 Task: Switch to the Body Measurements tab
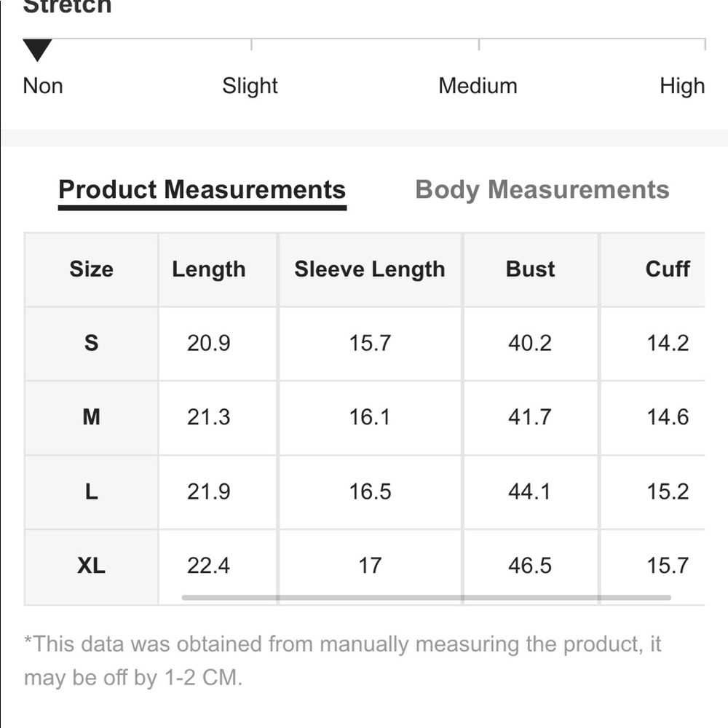coord(542,190)
